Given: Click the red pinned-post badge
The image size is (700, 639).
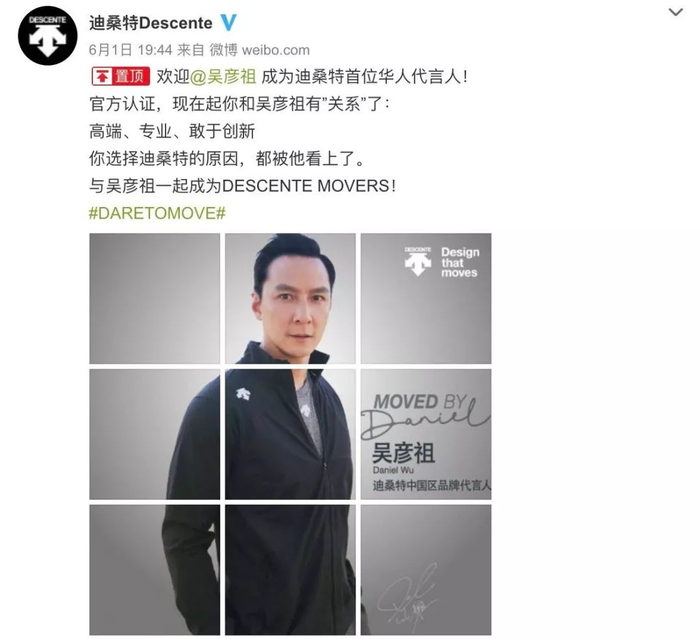Looking at the screenshot, I should [121, 76].
